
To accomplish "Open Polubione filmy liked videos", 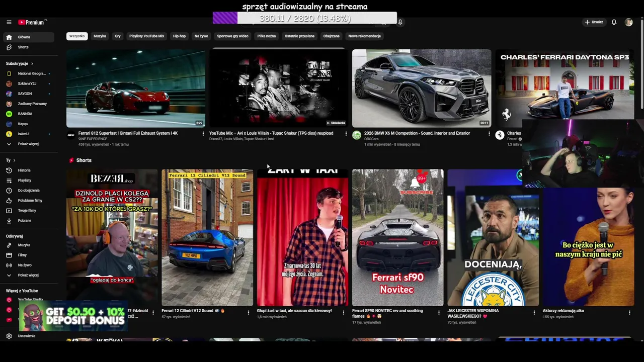I will (x=28, y=201).
